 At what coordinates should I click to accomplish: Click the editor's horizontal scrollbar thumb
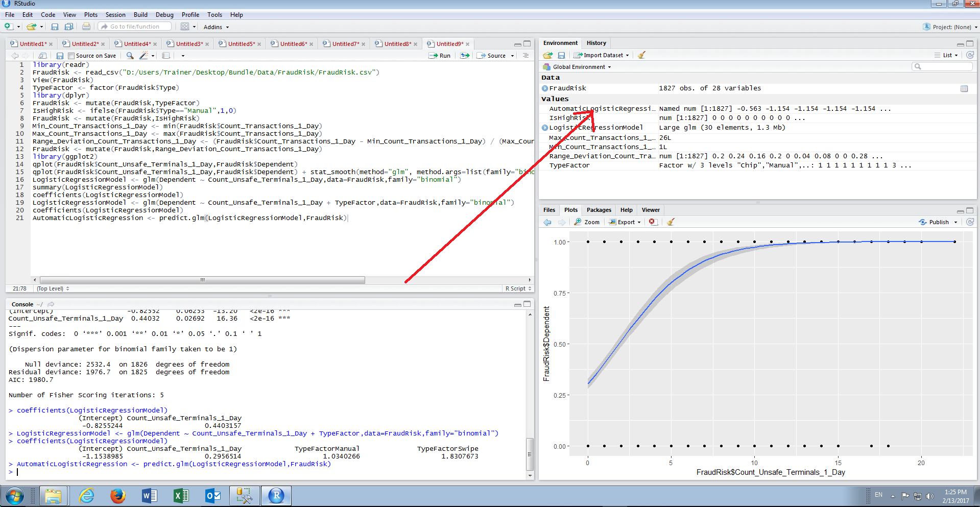(x=202, y=280)
